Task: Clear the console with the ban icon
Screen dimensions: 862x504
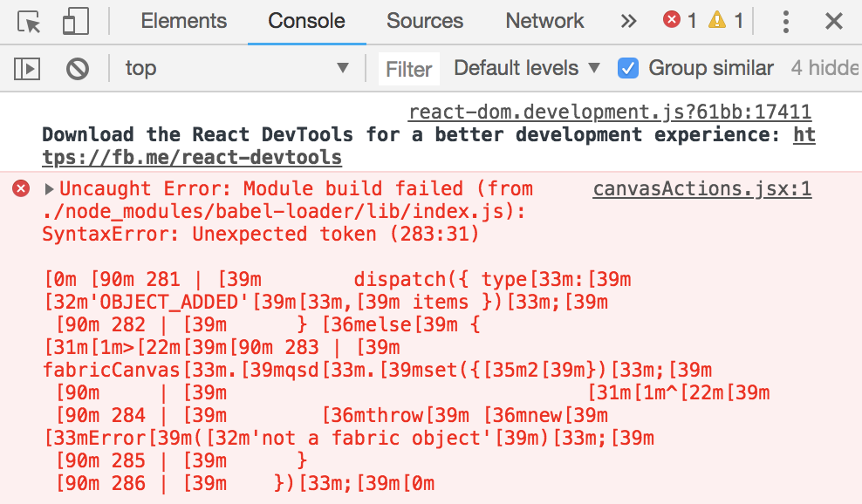Action: pos(78,69)
